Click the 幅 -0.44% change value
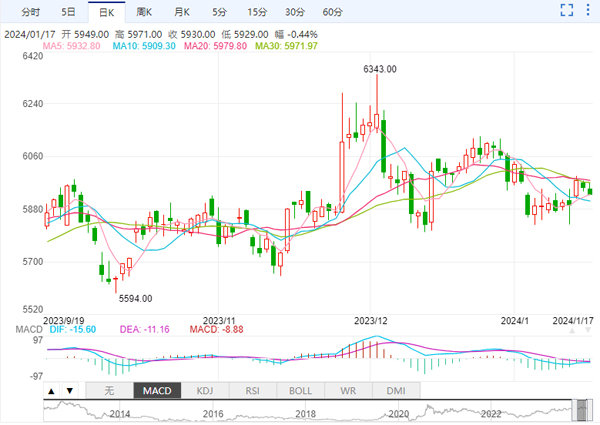 [296, 34]
